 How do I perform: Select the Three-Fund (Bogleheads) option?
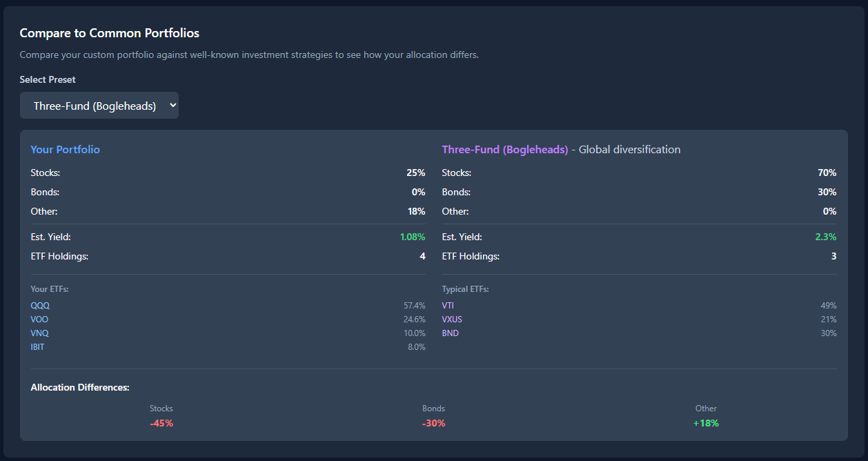point(90,105)
